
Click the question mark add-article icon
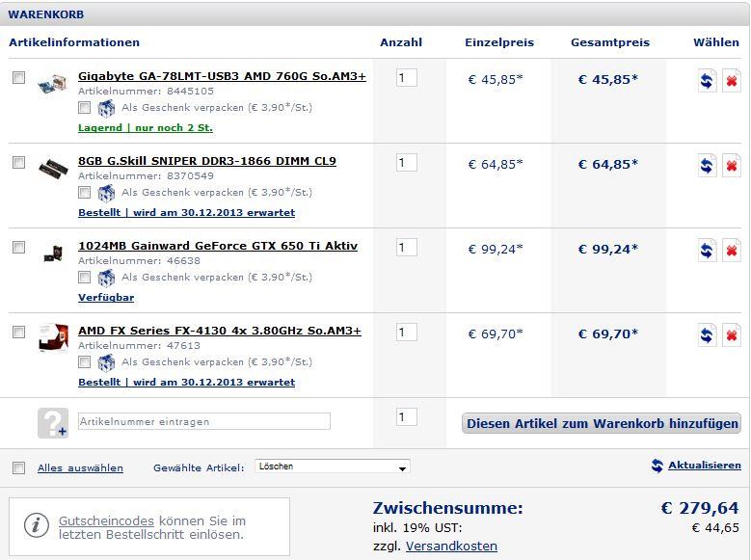coord(53,423)
